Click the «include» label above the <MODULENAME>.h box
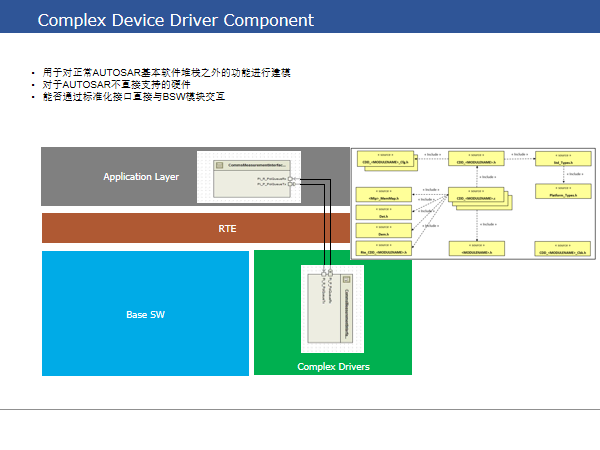This screenshot has width=600, height=450. coord(488,224)
